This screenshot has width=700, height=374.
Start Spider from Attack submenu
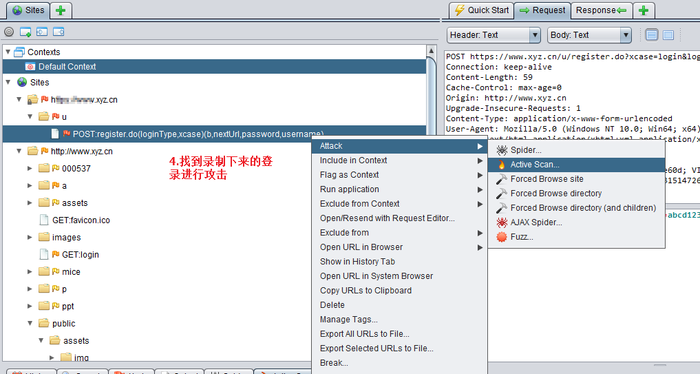[x=576, y=150]
